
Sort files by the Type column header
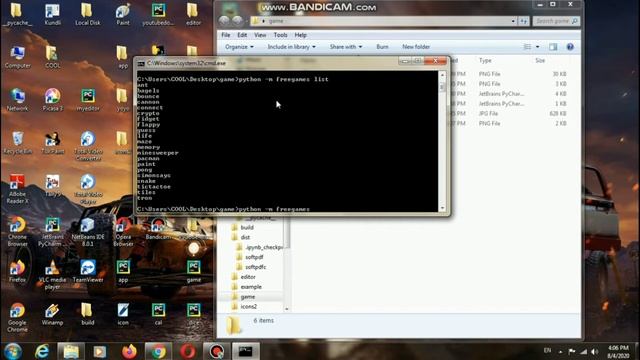click(x=485, y=60)
